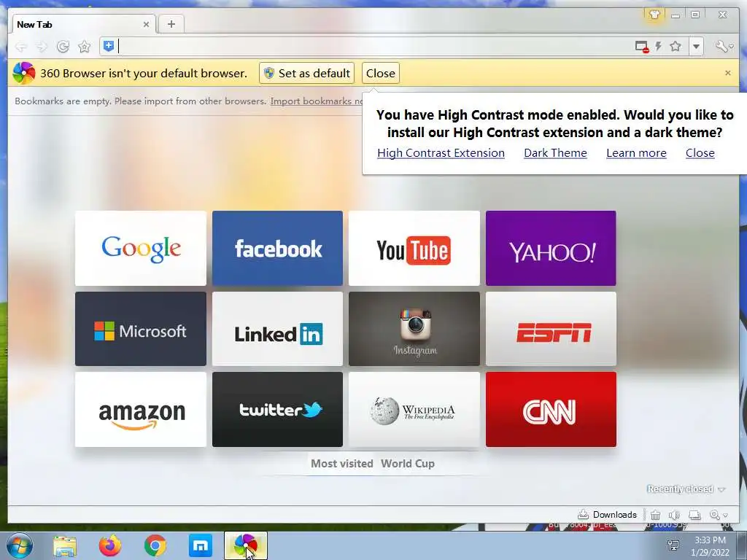Open the ESPN speed dial tile
This screenshot has width=747, height=560.
(x=551, y=329)
